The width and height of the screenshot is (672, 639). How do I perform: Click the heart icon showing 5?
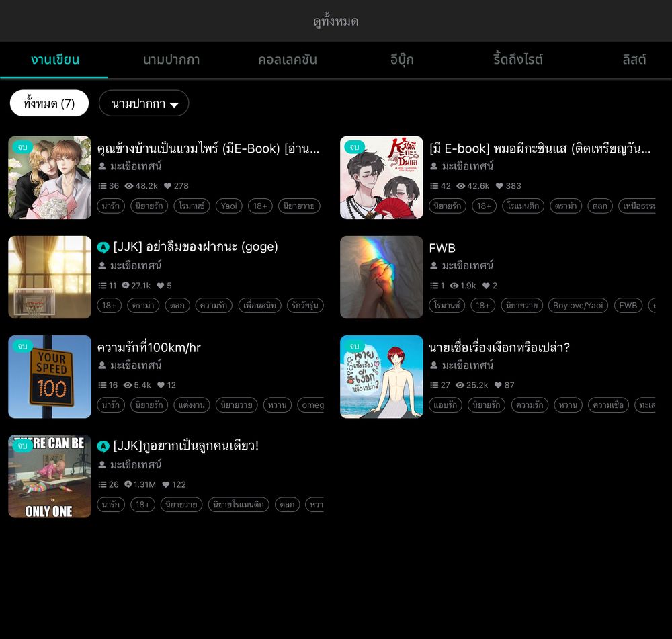point(161,286)
